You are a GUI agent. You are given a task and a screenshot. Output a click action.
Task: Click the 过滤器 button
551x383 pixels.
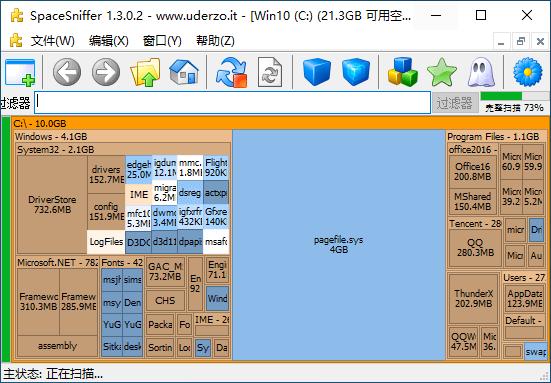point(455,103)
